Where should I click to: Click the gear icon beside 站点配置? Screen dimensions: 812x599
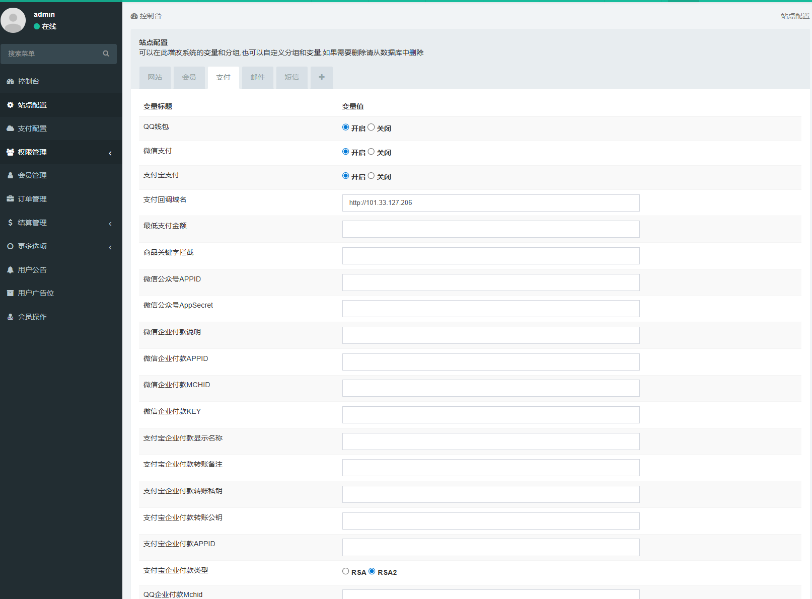click(x=10, y=105)
